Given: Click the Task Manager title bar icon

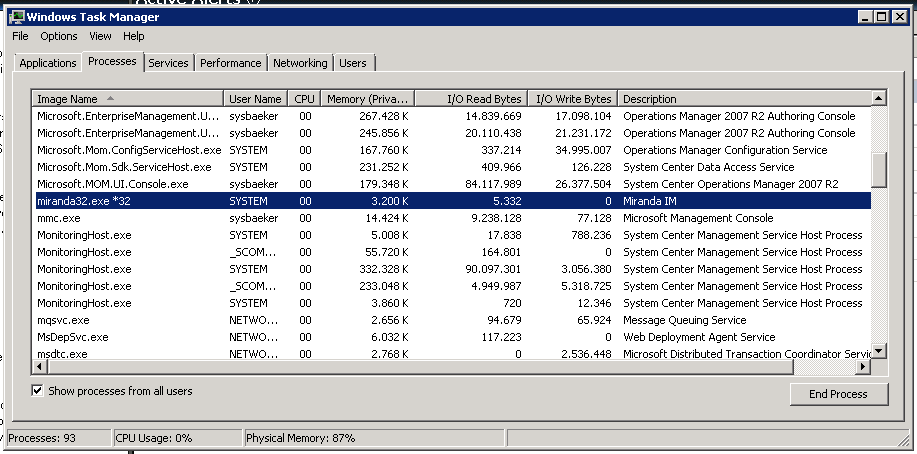Looking at the screenshot, I should [x=18, y=17].
